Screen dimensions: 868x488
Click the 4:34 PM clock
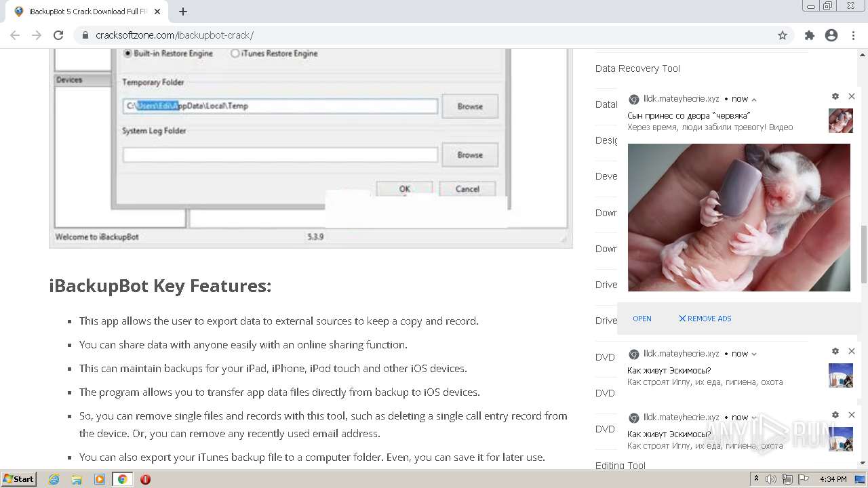(833, 479)
